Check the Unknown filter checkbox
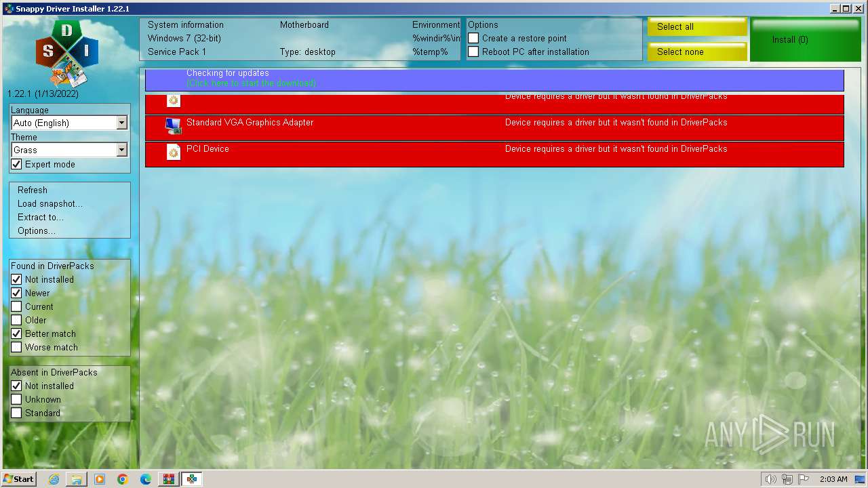Image resolution: width=868 pixels, height=488 pixels. pyautogui.click(x=16, y=399)
